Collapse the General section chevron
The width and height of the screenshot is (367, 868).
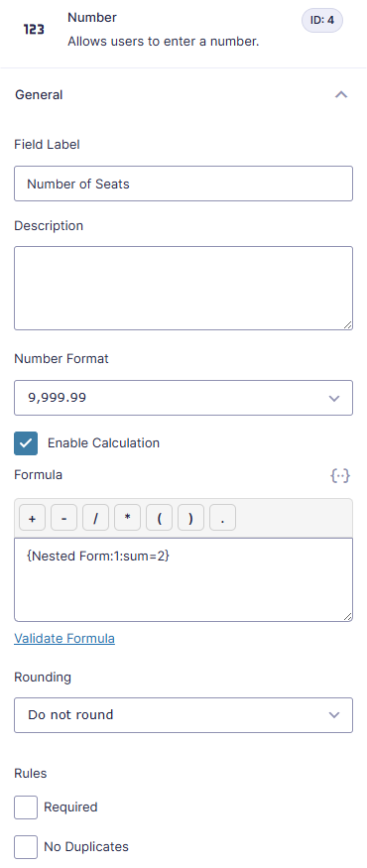tap(341, 94)
